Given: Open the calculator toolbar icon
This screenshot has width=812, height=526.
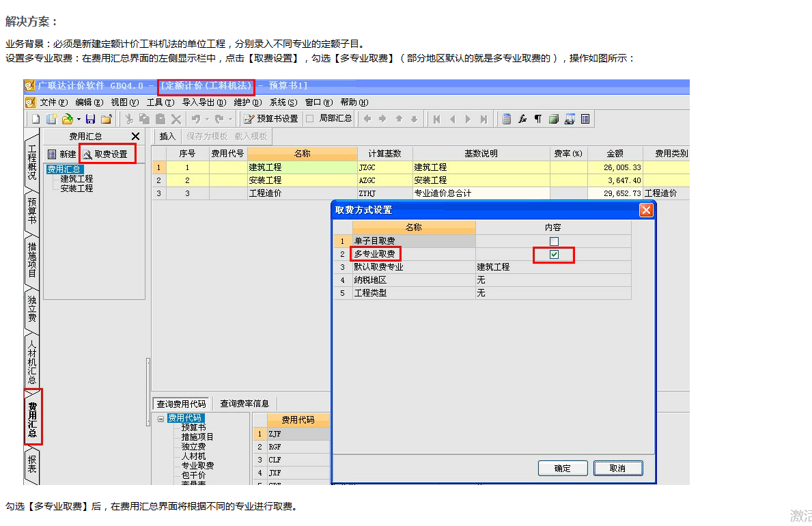Looking at the screenshot, I should [x=507, y=119].
